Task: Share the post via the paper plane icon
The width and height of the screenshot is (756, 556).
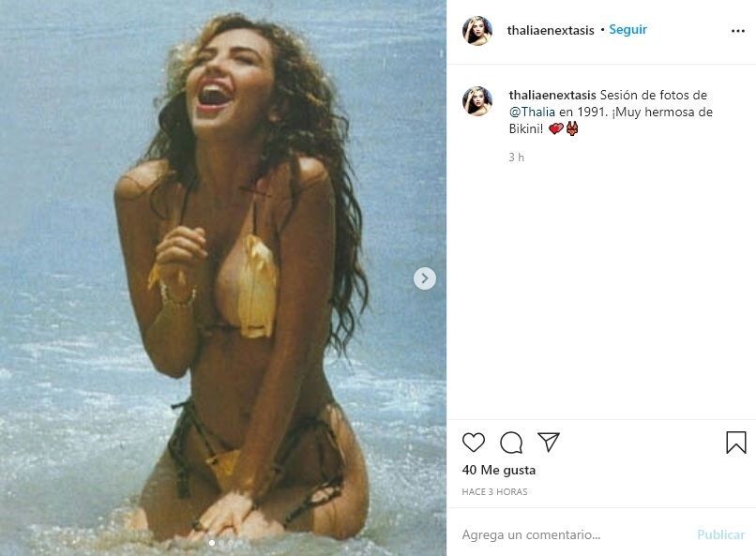Action: [x=549, y=443]
